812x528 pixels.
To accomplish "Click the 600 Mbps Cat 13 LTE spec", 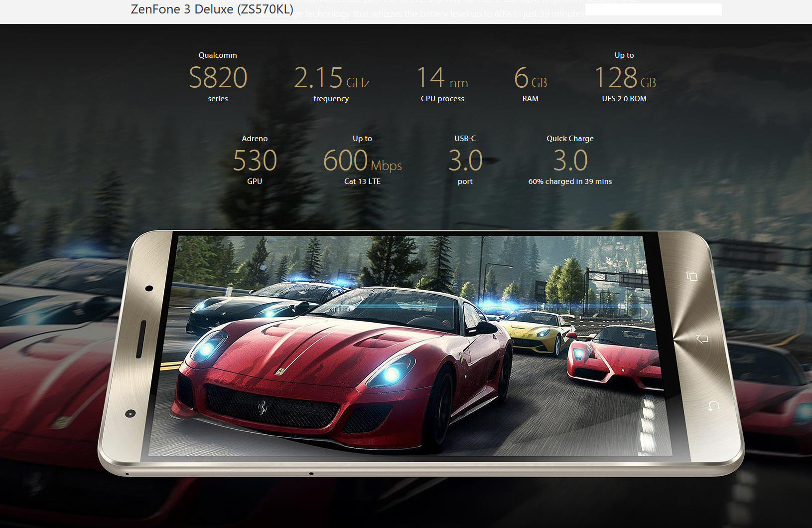I will click(x=362, y=160).
